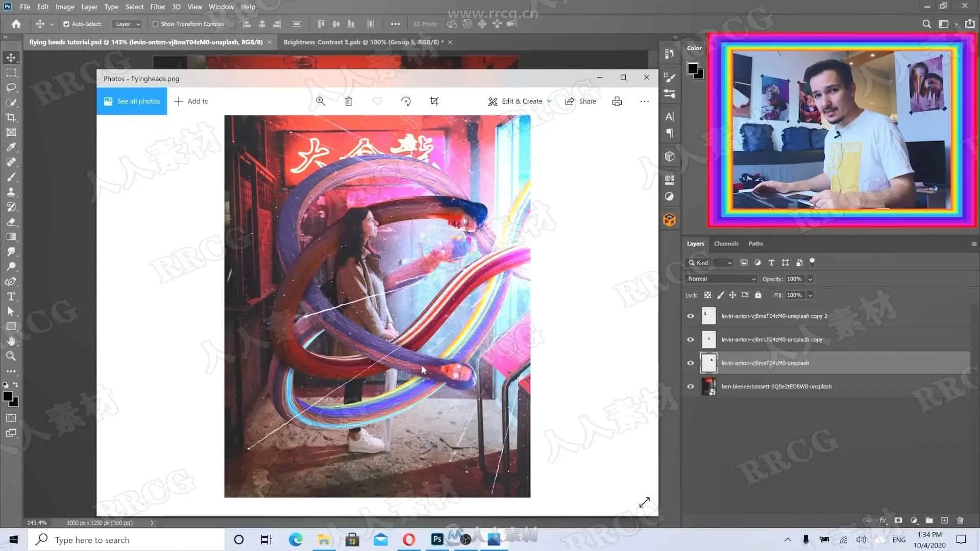
Task: Select the Brush tool
Action: pyautogui.click(x=11, y=177)
